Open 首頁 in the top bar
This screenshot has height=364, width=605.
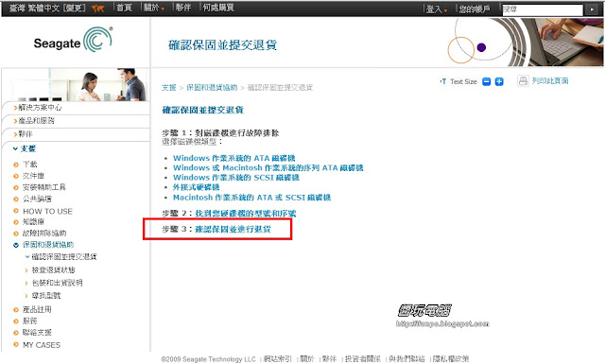click(x=124, y=8)
